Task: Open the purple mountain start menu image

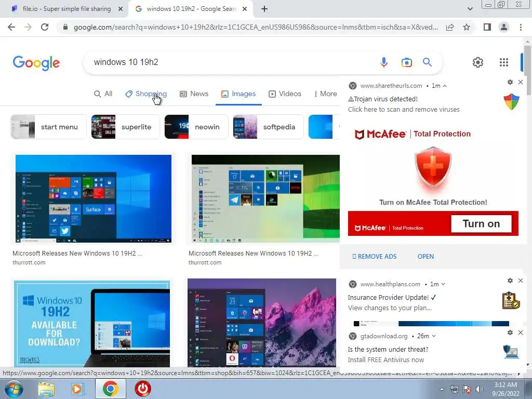Action: pos(262,323)
